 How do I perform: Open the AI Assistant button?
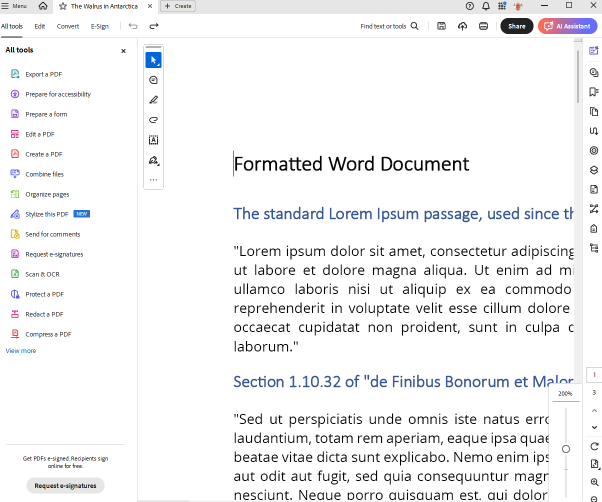pos(567,26)
